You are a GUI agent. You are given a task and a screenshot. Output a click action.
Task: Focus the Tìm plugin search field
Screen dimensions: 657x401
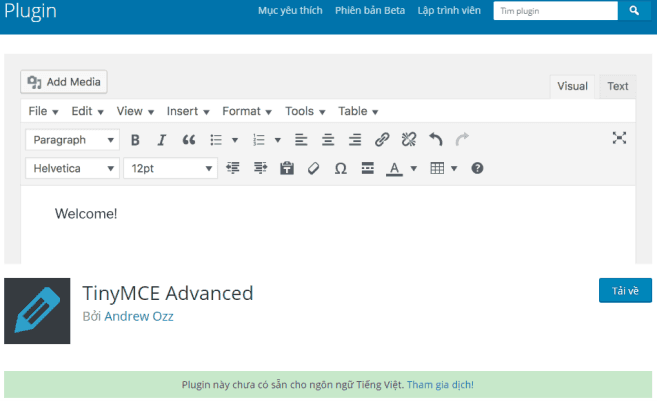coord(556,10)
